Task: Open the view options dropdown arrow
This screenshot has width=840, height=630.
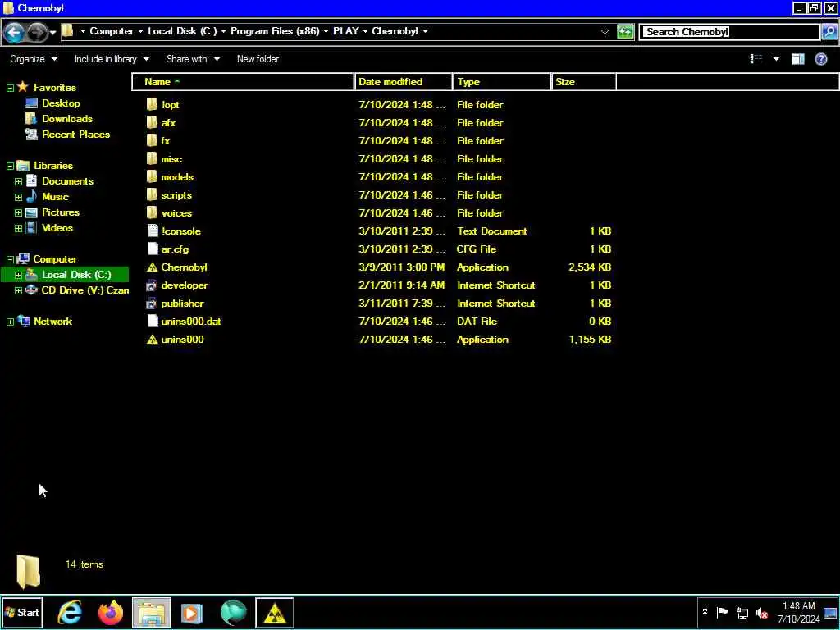Action: click(776, 59)
